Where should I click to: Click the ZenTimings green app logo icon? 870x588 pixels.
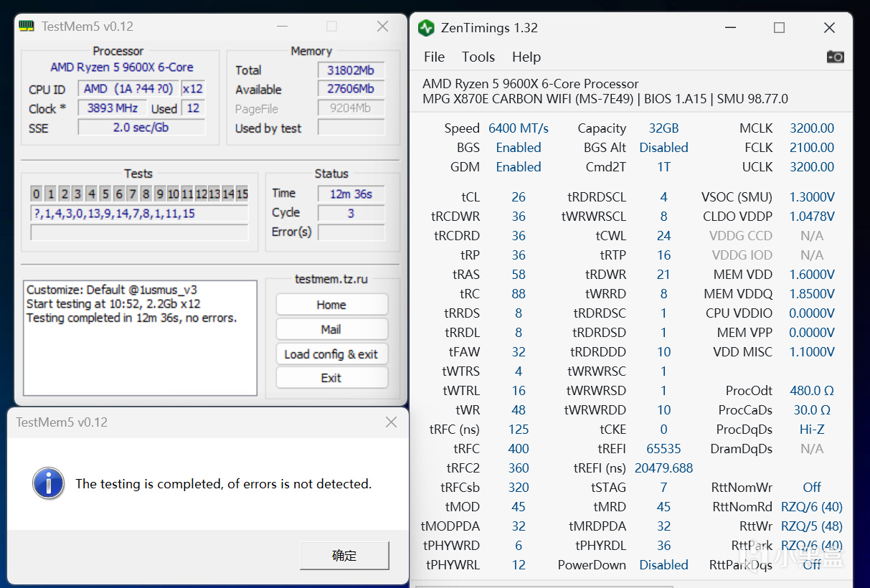click(x=426, y=28)
